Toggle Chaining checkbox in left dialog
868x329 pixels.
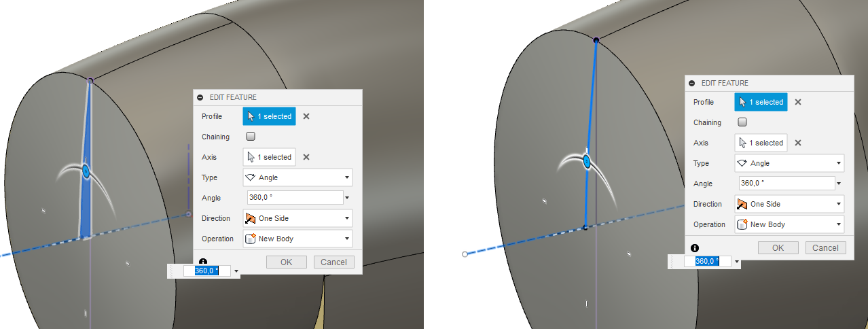point(251,137)
